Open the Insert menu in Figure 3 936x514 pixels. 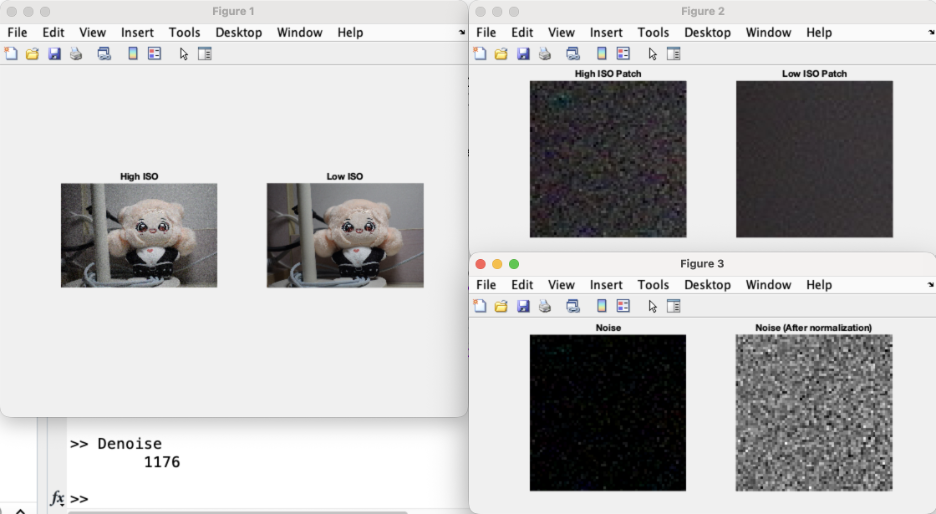tap(606, 285)
